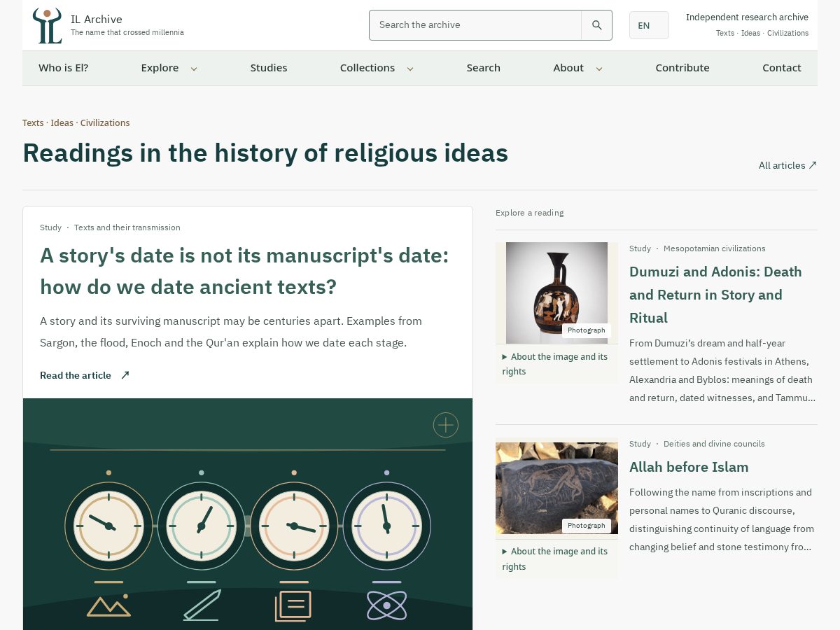Expand image rights details for Allah article
The image size is (840, 630).
[555, 559]
